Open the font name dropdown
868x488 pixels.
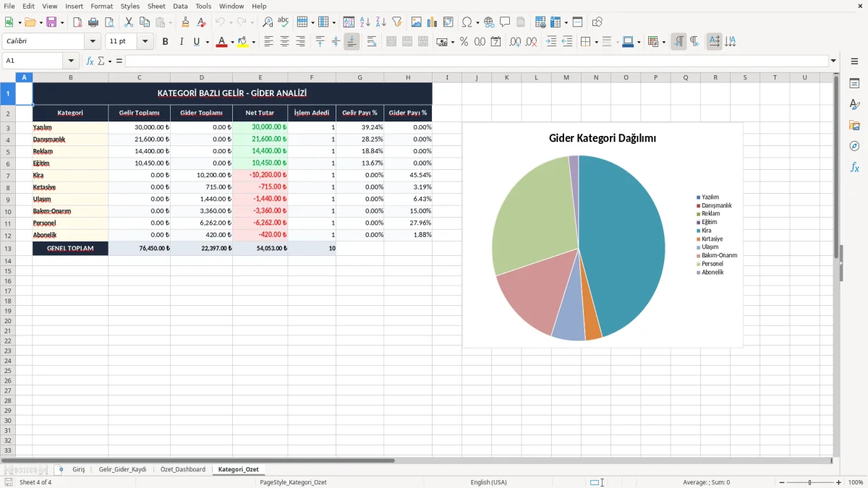93,42
